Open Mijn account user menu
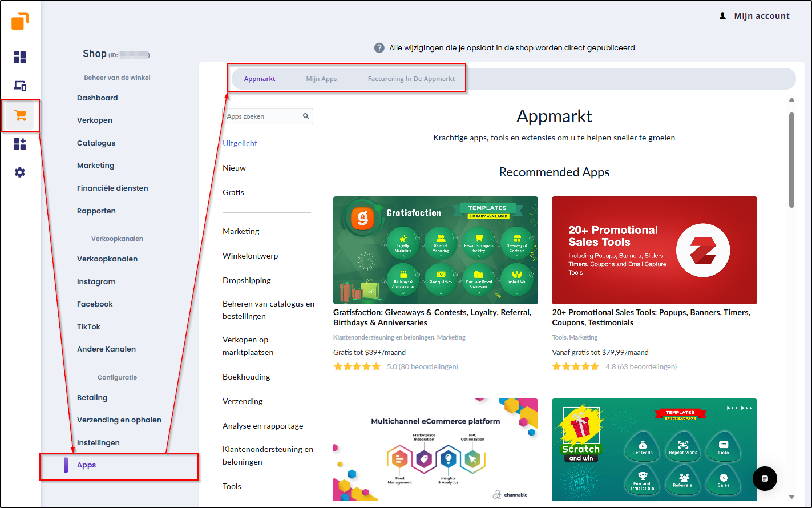Image resolution: width=812 pixels, height=508 pixels. (x=754, y=16)
